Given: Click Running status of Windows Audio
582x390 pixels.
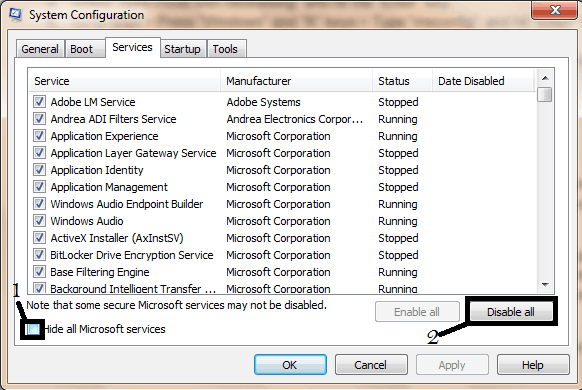Looking at the screenshot, I should point(398,221).
